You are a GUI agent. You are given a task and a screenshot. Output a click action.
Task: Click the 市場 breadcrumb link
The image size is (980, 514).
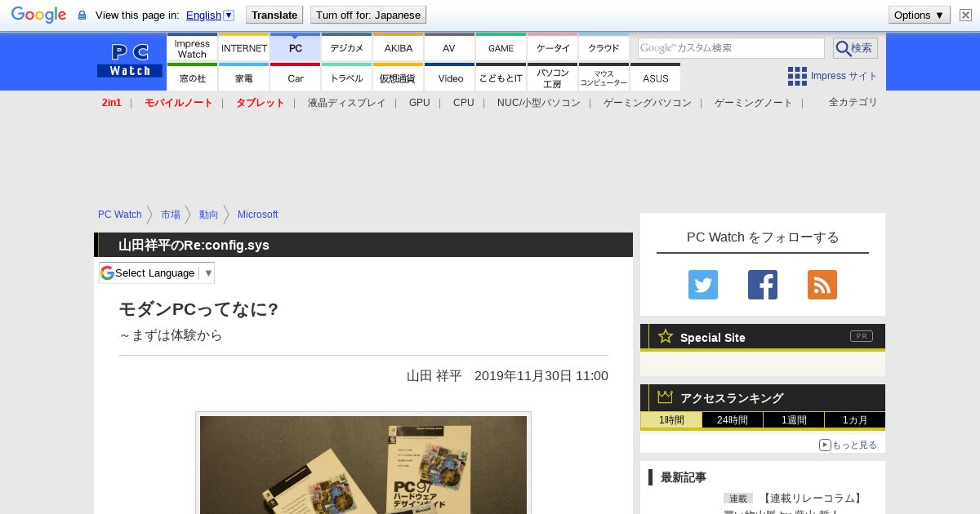tap(171, 215)
